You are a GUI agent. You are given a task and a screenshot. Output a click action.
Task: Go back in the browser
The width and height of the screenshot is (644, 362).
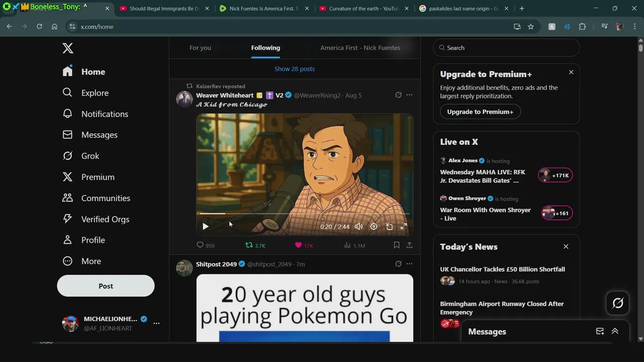click(x=10, y=27)
